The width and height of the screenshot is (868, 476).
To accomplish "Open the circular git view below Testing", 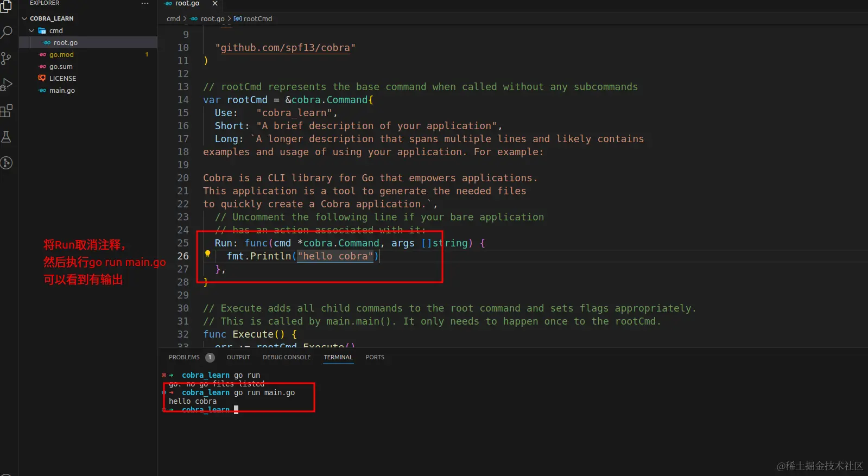I will [x=7, y=163].
